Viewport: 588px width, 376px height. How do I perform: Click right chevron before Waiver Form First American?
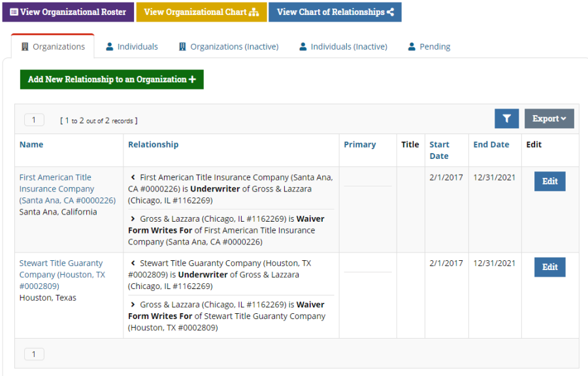point(133,219)
